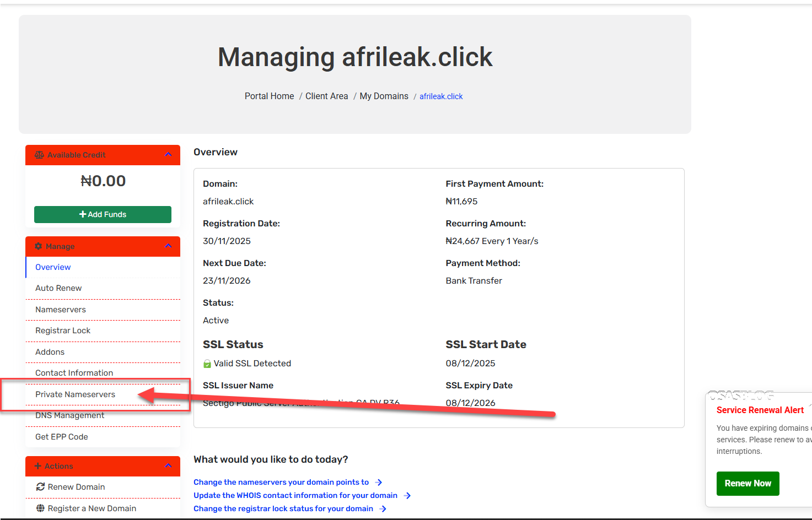The width and height of the screenshot is (812, 520).
Task: Click the arrow icon after the update WHOIS link
Action: point(407,496)
